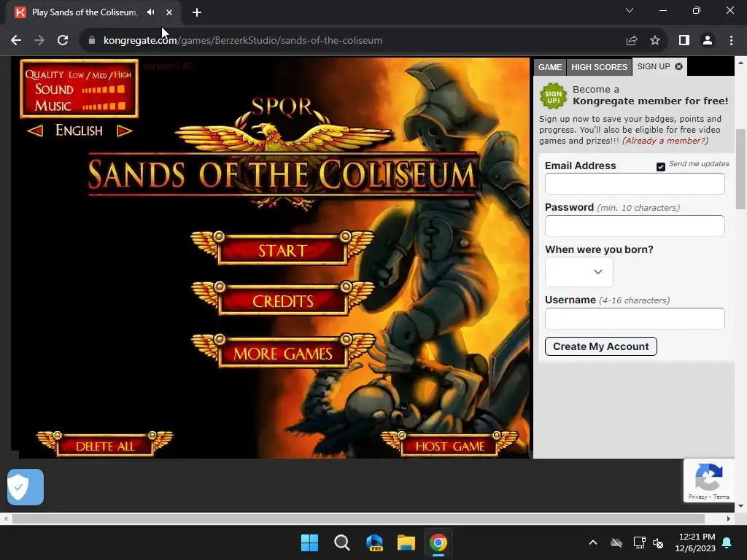Image resolution: width=747 pixels, height=560 pixels.
Task: Click the vertical scrollbar down arrow
Action: [x=740, y=506]
